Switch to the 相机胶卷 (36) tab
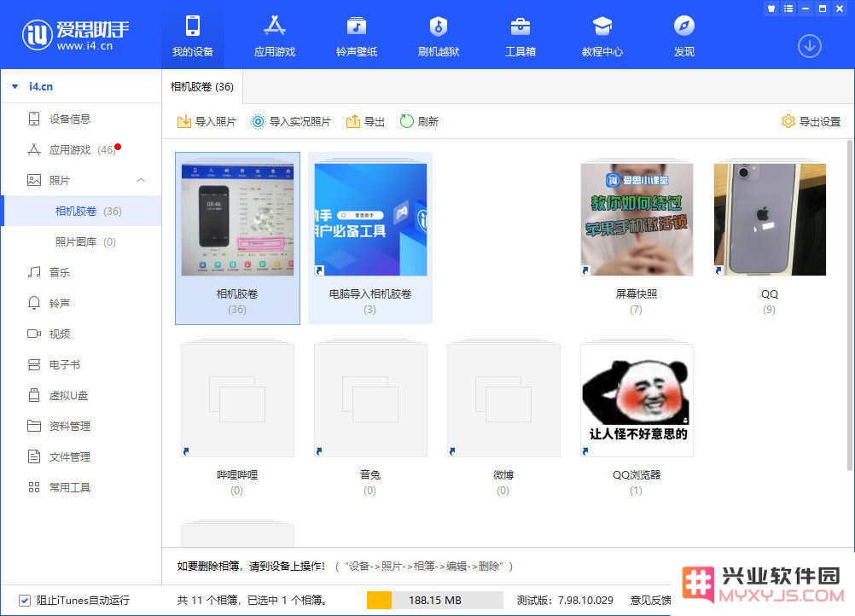The width and height of the screenshot is (855, 616). coord(202,87)
